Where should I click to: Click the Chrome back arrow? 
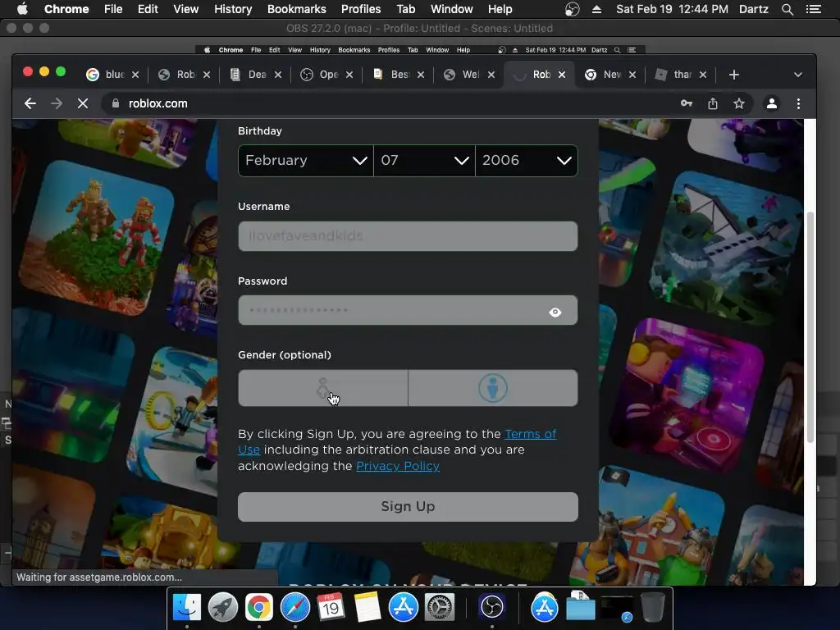[30, 103]
